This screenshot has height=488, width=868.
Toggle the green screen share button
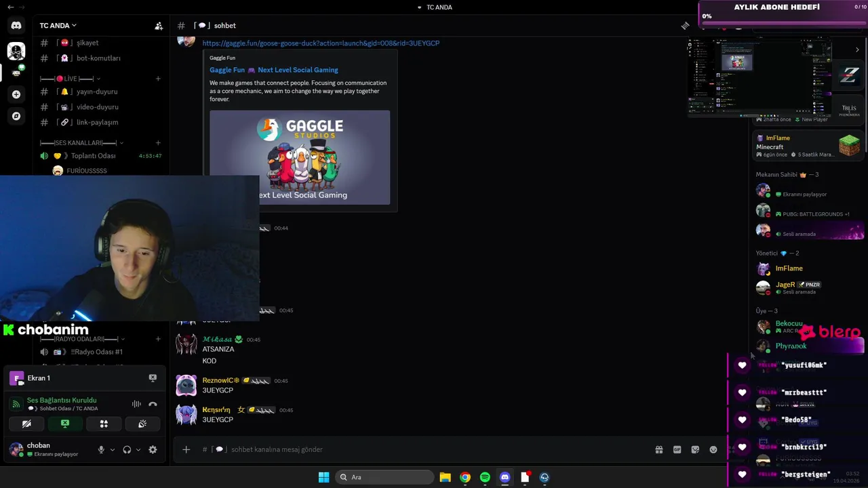[65, 424]
